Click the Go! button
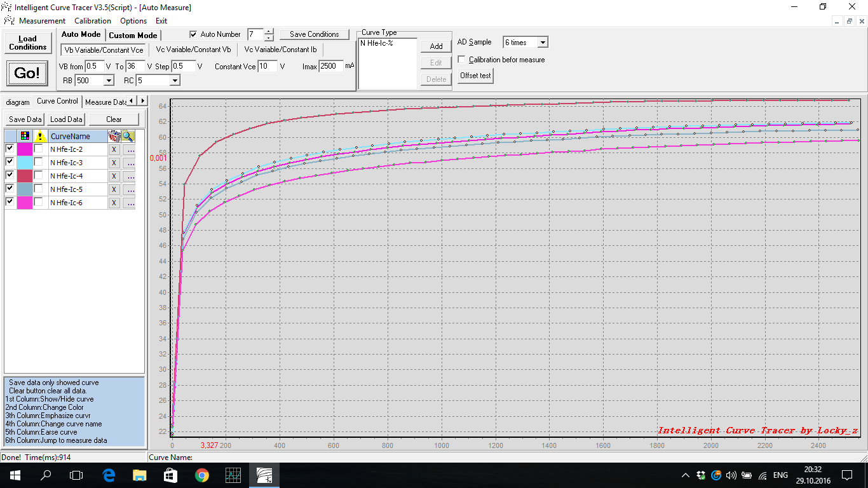The height and width of the screenshot is (488, 868). (27, 73)
